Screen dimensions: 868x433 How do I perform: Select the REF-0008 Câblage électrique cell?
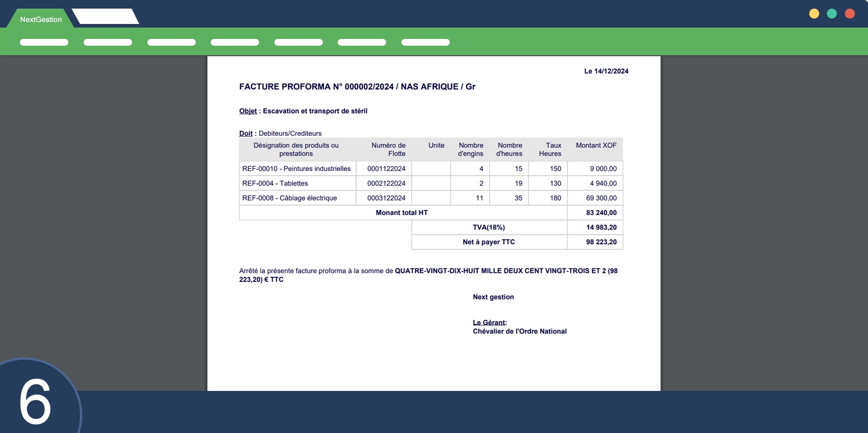(290, 198)
